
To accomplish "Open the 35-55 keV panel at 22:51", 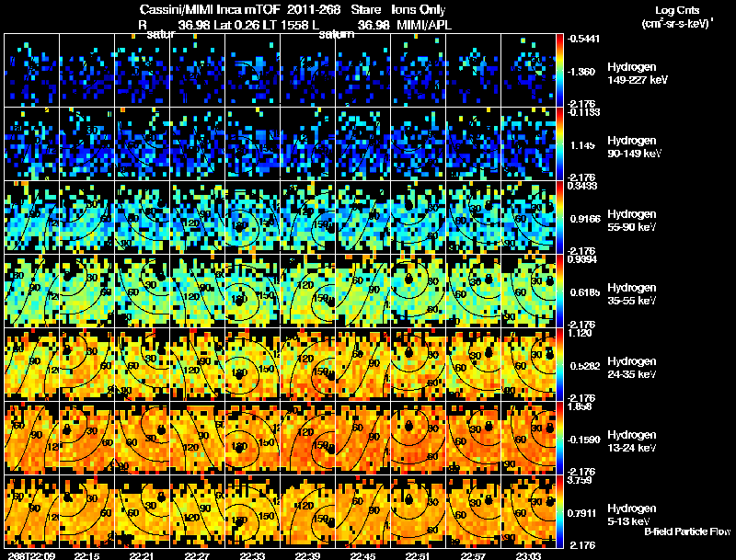I will coord(419,291).
